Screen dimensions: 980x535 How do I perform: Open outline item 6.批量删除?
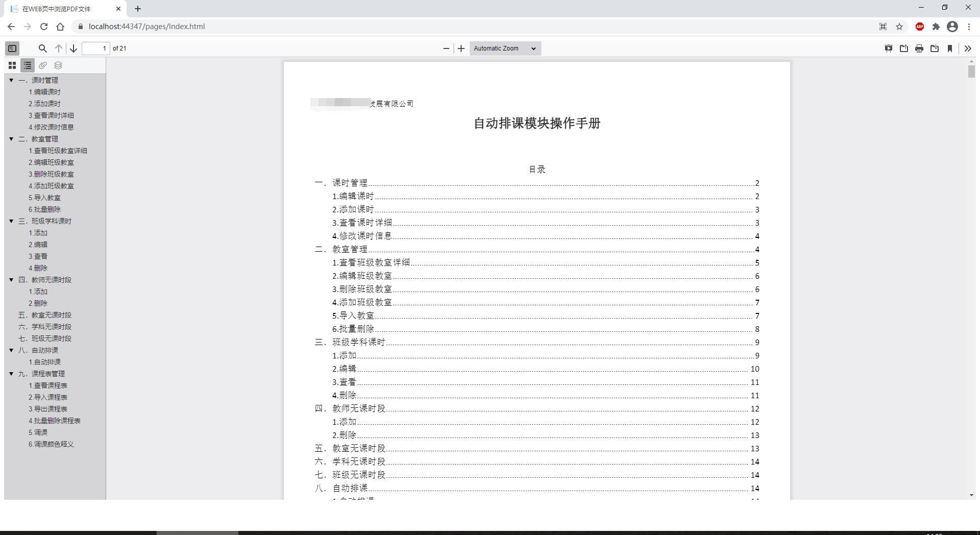pos(44,209)
